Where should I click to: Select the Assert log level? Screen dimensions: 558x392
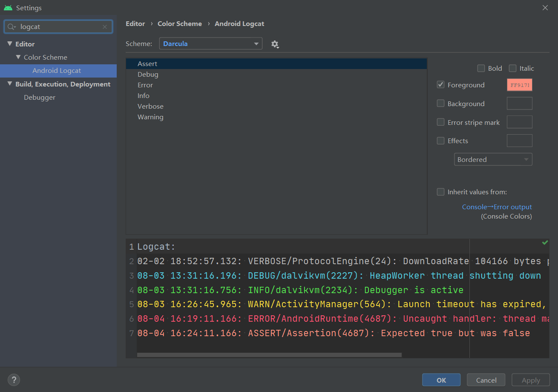[x=276, y=64]
